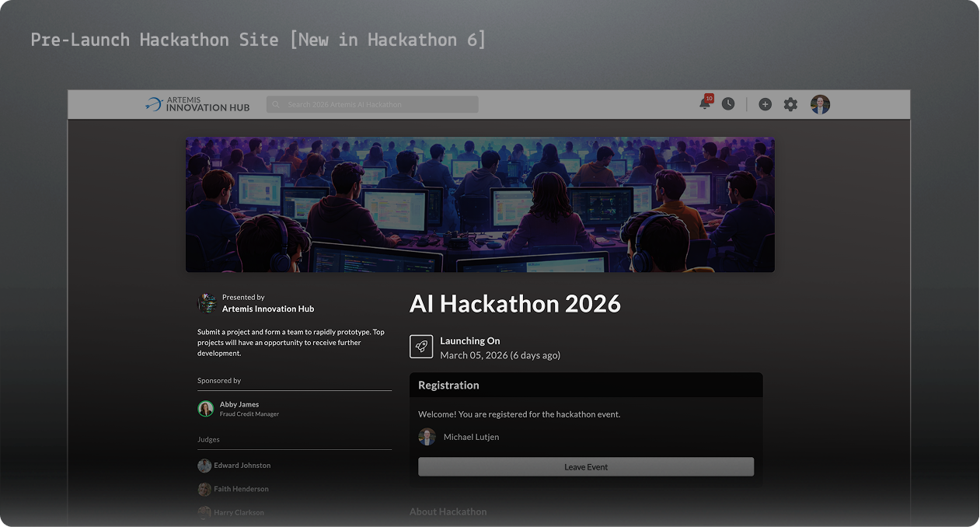Click the About Hackathon heading
980x527 pixels.
448,511
